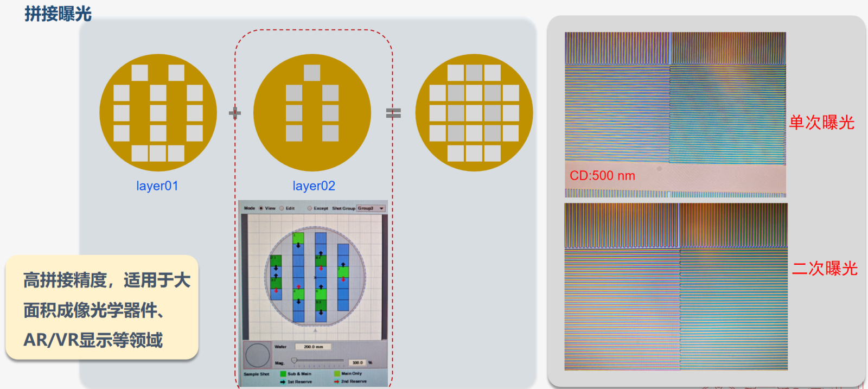Open the Shot Group Group3 dropdown
This screenshot has height=389, width=868.
pyautogui.click(x=371, y=208)
